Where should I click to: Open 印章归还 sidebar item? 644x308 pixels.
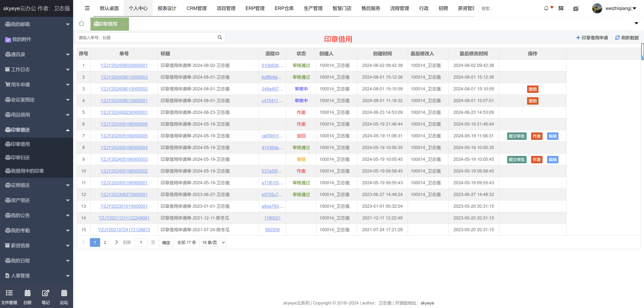(x=37, y=158)
